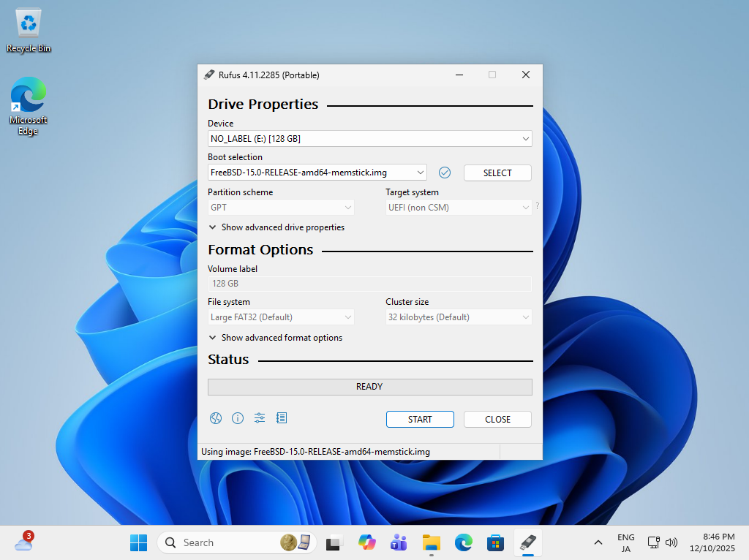Click the checkmark icon beside Boot selection
Image resolution: width=749 pixels, height=560 pixels.
coord(444,173)
